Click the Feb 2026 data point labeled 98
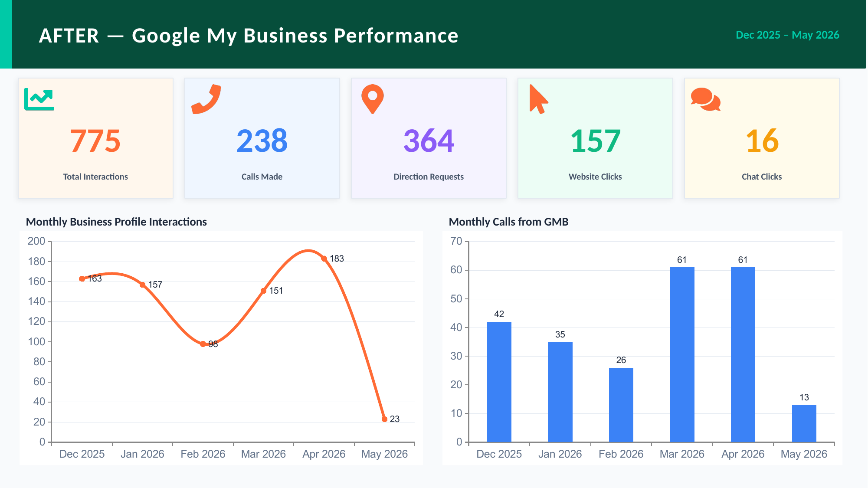This screenshot has width=868, height=488. click(x=203, y=344)
